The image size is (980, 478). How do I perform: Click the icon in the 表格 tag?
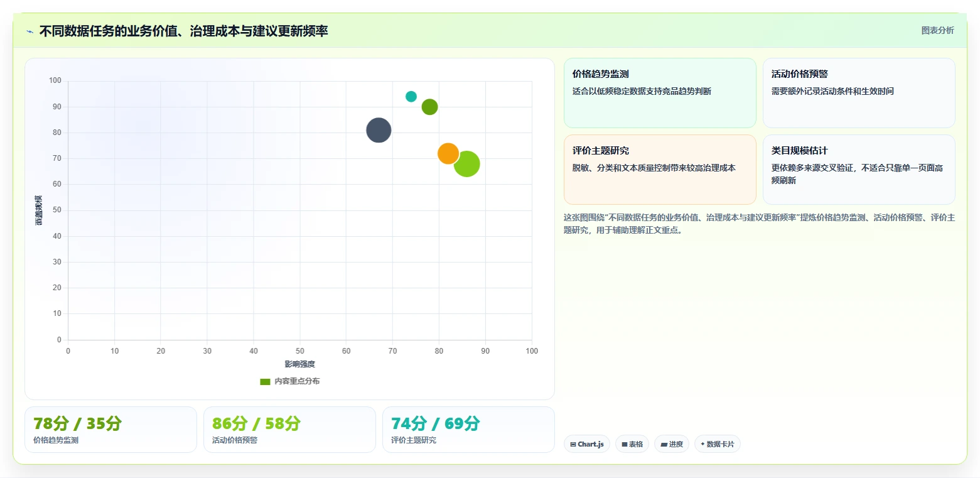(x=625, y=444)
